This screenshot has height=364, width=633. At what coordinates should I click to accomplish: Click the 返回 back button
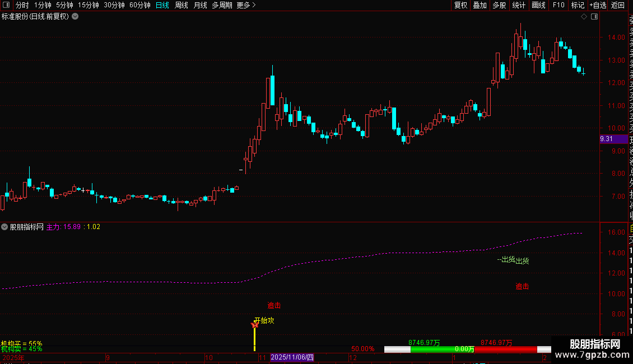coord(618,5)
